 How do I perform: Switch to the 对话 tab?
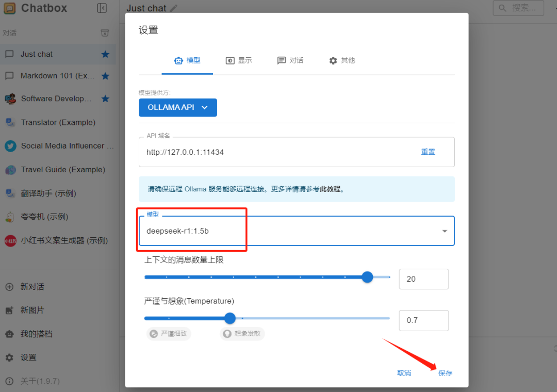290,61
